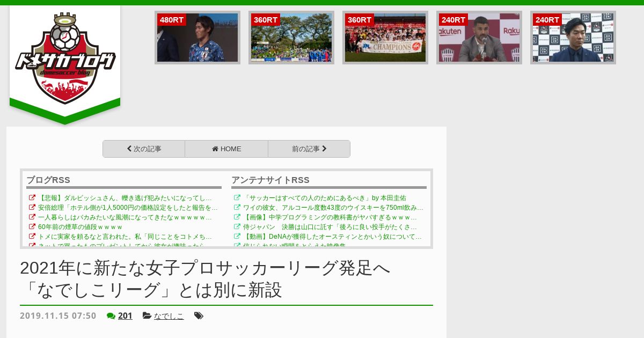This screenshot has height=338, width=644.
Task: Open 安倍総理「ホテル側が1人5000円 headline link
Action: pos(128,208)
